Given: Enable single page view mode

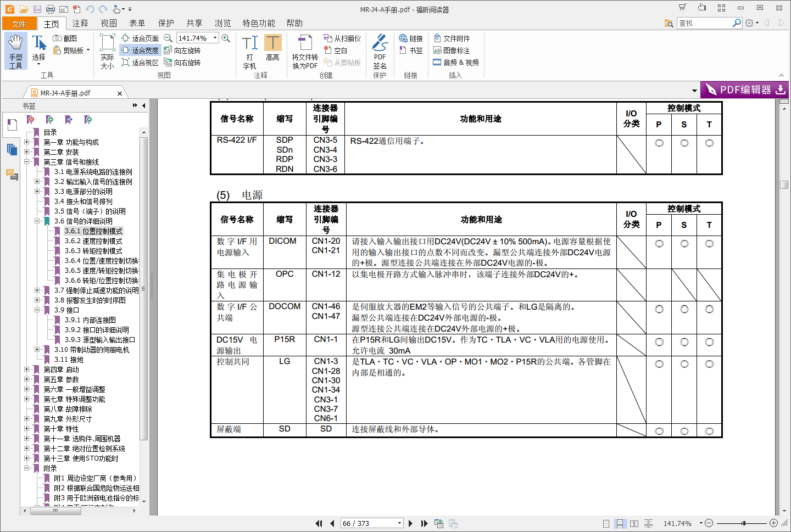Looking at the screenshot, I should click(x=606, y=523).
